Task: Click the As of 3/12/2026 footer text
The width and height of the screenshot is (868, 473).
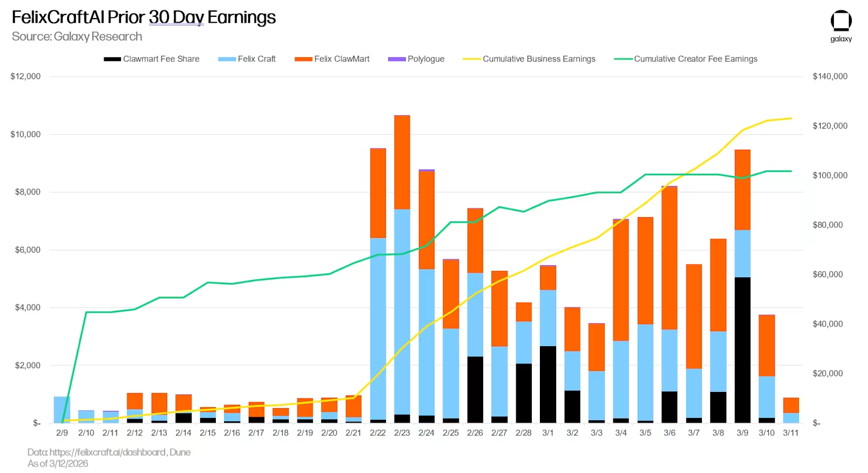Action: point(58,464)
